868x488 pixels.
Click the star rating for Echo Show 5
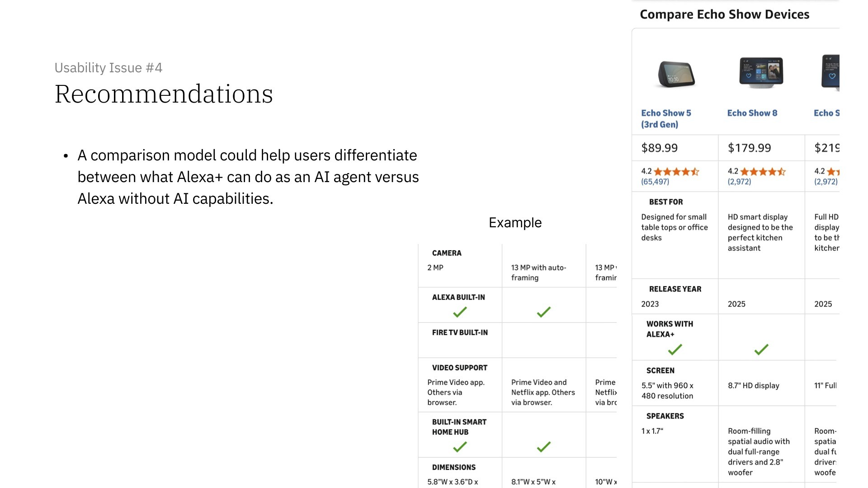tap(676, 172)
